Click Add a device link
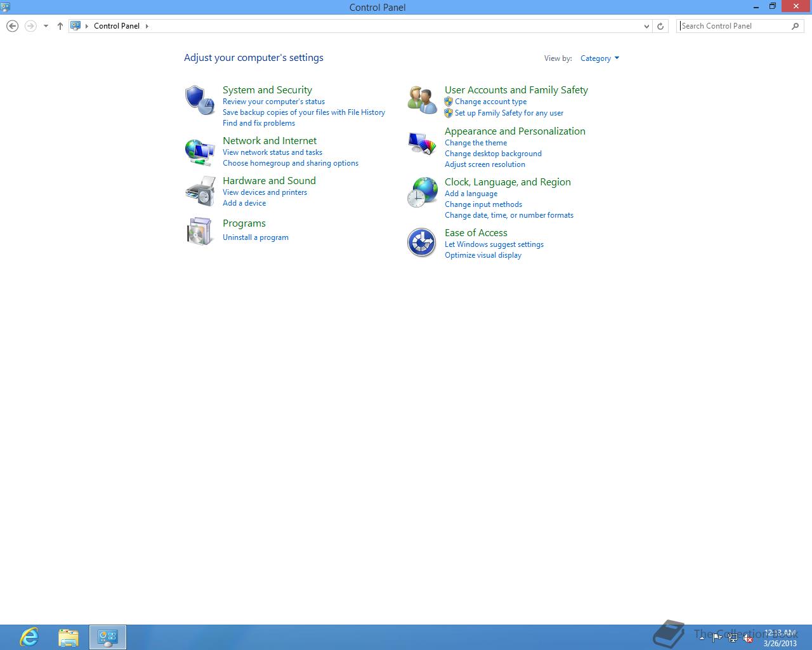Screen dimensions: 812x650 pos(244,203)
